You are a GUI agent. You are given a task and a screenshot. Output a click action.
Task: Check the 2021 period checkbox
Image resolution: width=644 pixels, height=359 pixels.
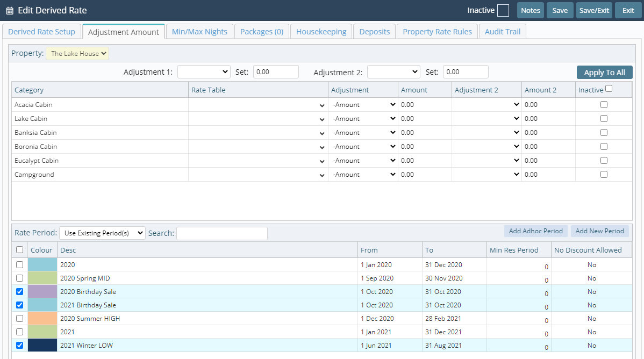point(19,332)
